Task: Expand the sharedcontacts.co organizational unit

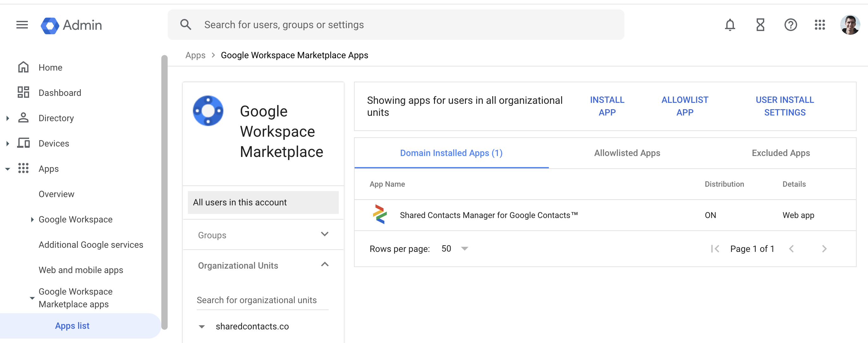Action: [x=201, y=326]
